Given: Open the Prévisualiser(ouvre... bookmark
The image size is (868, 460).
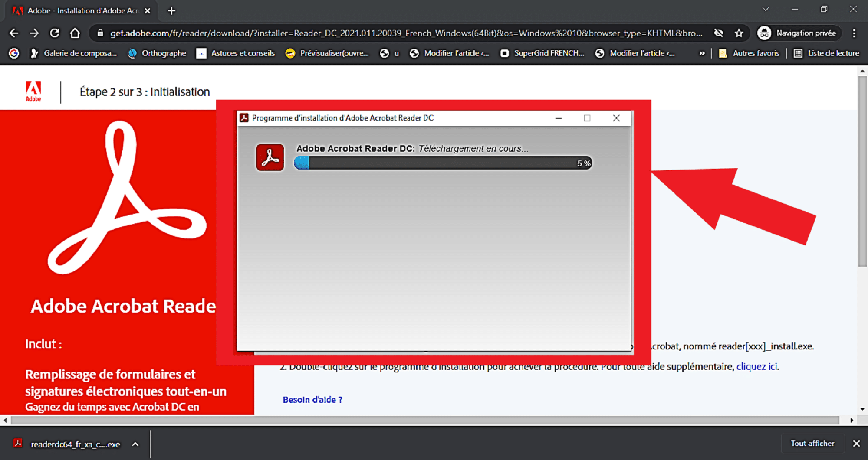Looking at the screenshot, I should tap(327, 53).
